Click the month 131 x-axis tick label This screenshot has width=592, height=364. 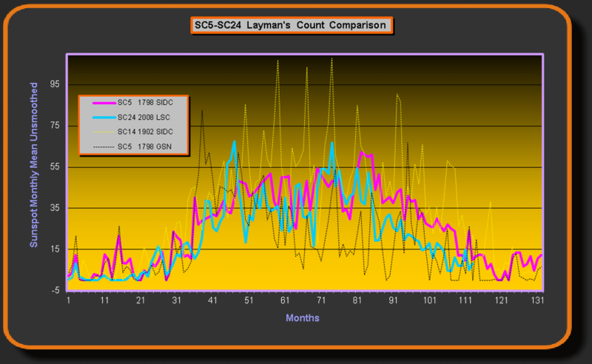[538, 301]
